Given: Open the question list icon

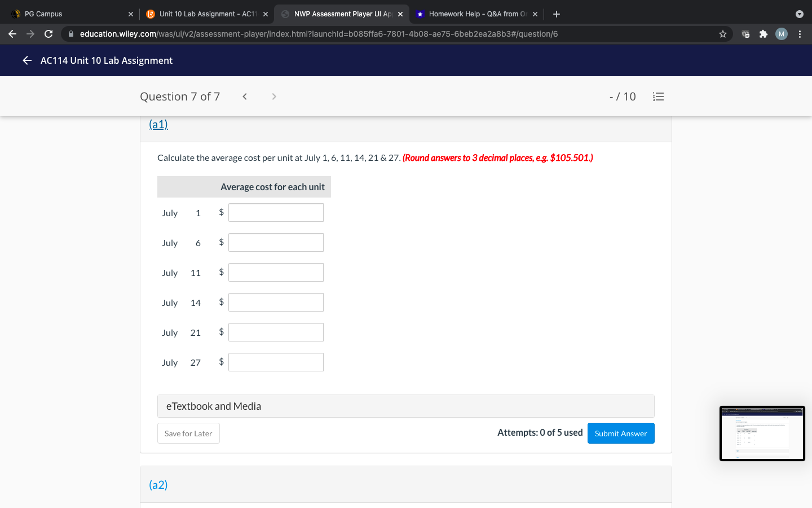Looking at the screenshot, I should point(658,97).
